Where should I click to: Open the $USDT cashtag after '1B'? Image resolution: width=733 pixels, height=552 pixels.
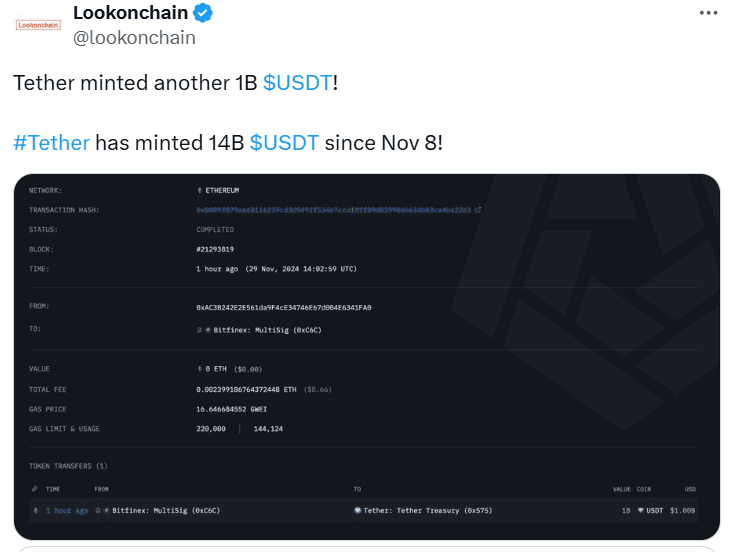click(297, 82)
